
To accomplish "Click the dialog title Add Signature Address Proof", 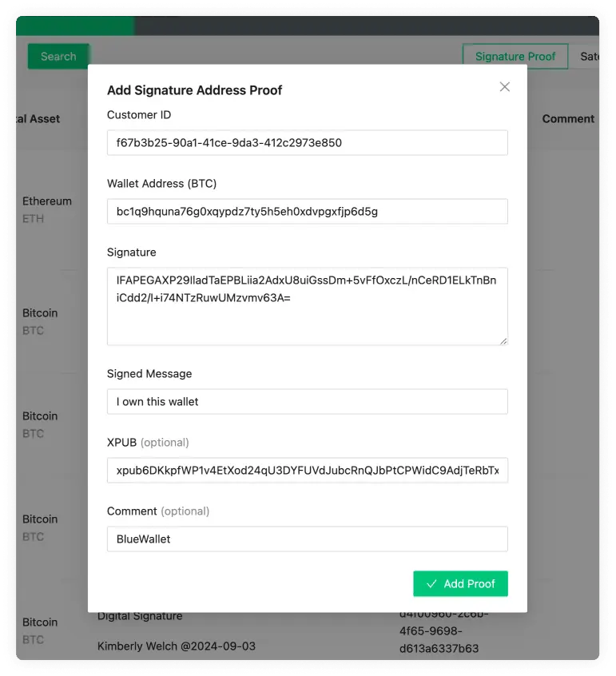I will pyautogui.click(x=194, y=90).
